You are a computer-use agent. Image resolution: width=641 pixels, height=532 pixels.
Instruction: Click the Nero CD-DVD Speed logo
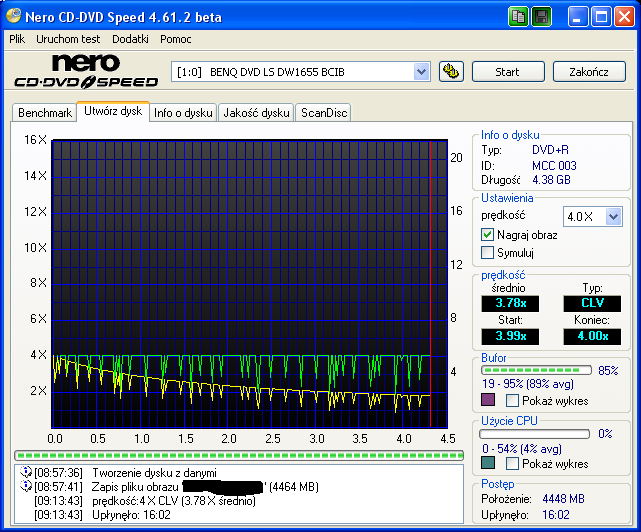pyautogui.click(x=86, y=72)
